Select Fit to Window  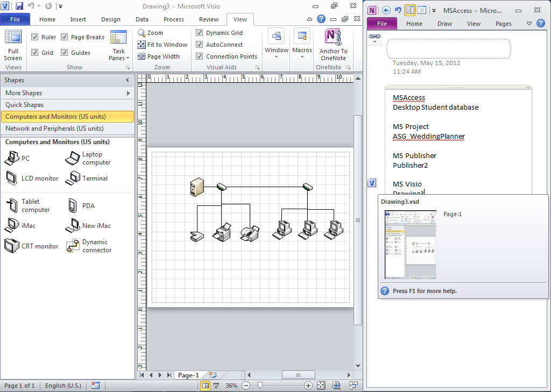[163, 45]
